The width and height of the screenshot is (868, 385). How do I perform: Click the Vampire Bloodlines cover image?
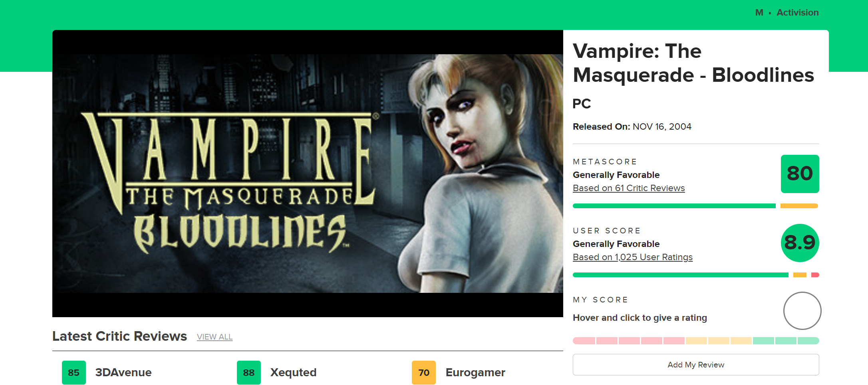point(308,174)
